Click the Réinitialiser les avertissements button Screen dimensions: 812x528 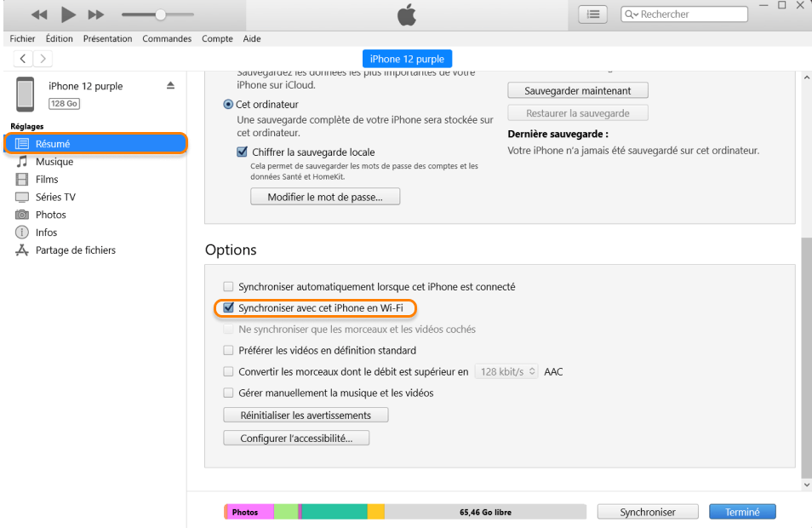click(x=305, y=415)
